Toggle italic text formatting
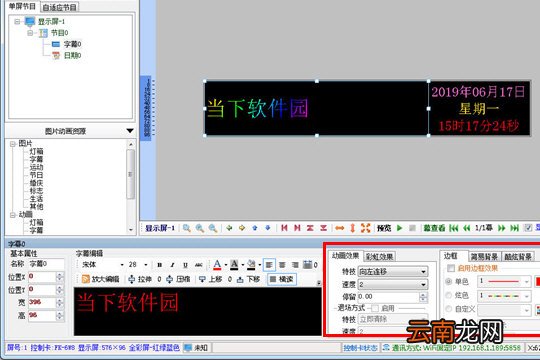 [x=172, y=265]
